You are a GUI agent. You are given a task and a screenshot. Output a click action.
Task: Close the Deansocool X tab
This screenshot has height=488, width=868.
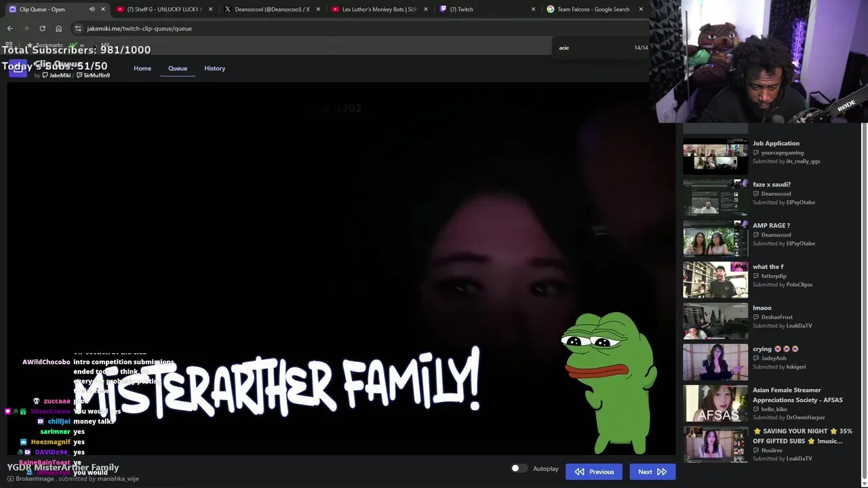pyautogui.click(x=318, y=9)
